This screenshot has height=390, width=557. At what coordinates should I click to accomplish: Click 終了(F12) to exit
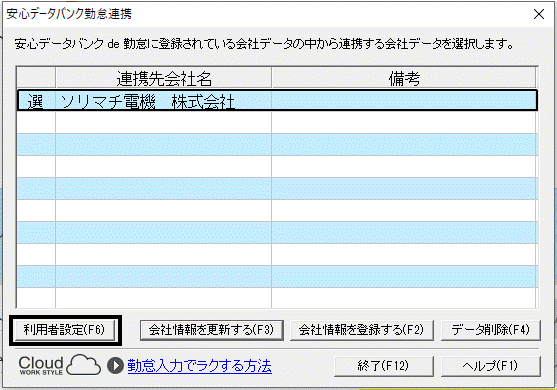(383, 366)
